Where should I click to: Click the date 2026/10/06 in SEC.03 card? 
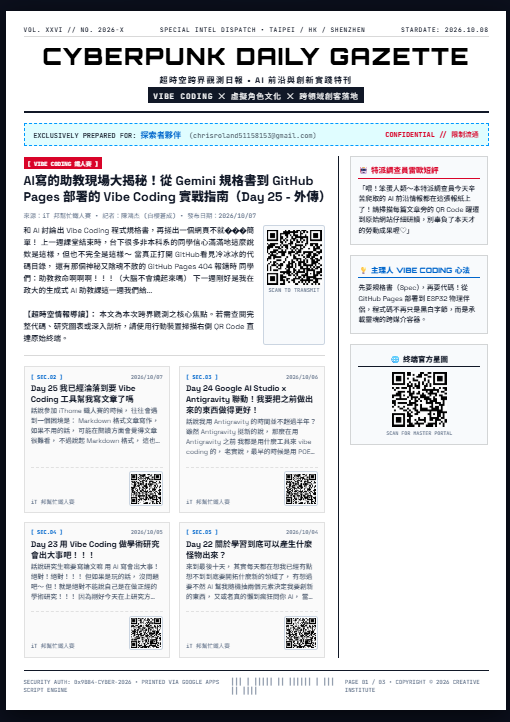click(x=302, y=377)
